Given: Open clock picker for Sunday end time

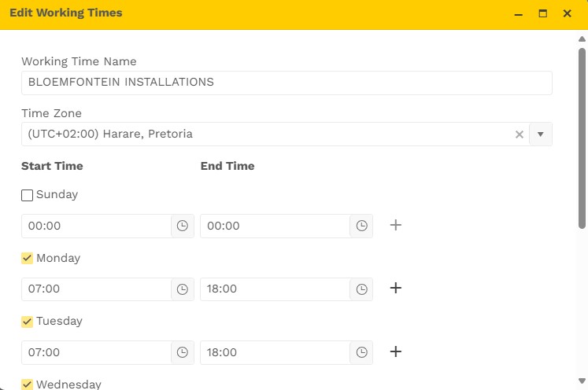Looking at the screenshot, I should tap(361, 226).
